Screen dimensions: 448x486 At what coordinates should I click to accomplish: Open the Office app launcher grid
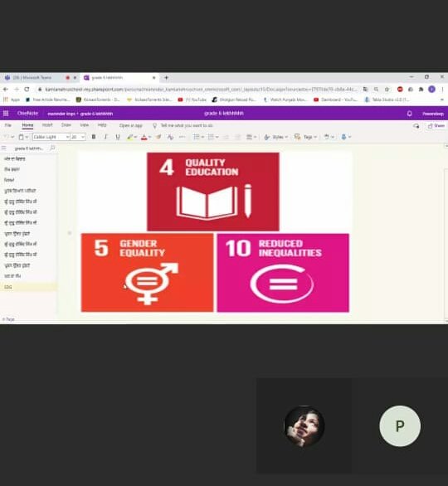(x=6, y=114)
